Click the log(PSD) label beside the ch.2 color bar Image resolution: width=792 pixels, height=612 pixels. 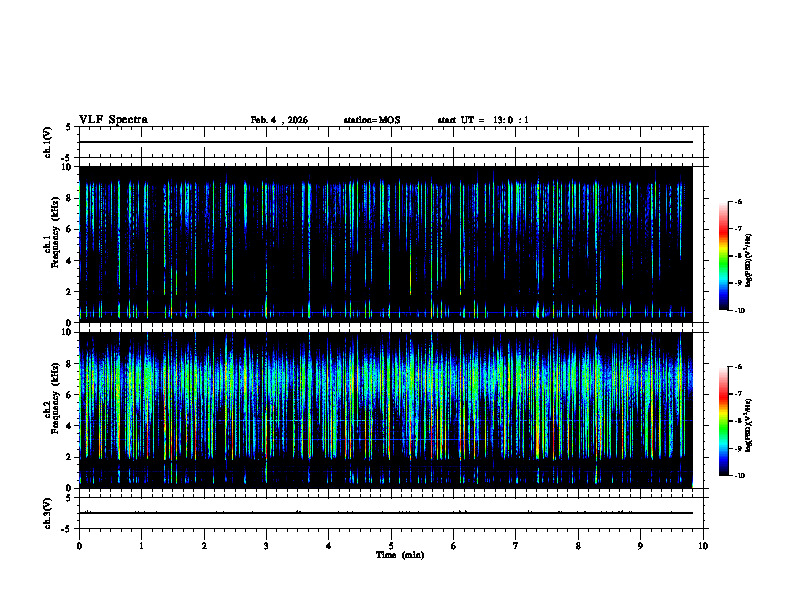(749, 425)
